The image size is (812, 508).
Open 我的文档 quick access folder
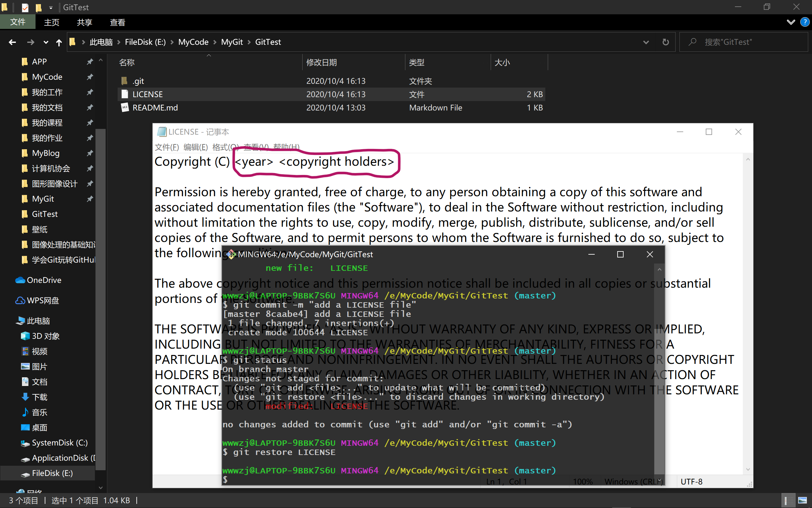click(47, 108)
